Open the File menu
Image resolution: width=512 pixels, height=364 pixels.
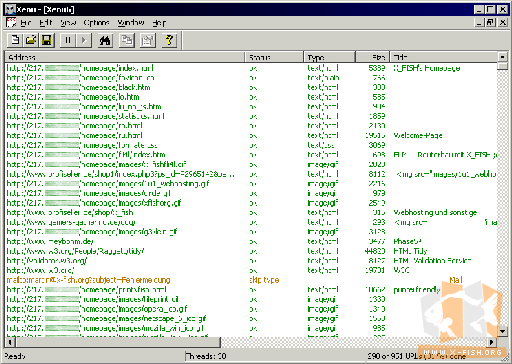coord(26,23)
